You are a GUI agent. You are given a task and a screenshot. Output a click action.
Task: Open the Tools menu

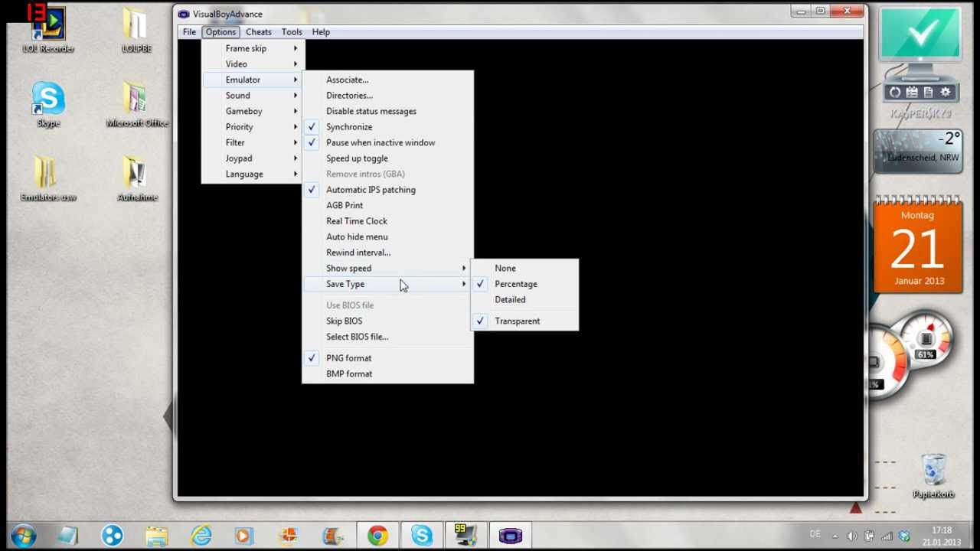coord(292,32)
